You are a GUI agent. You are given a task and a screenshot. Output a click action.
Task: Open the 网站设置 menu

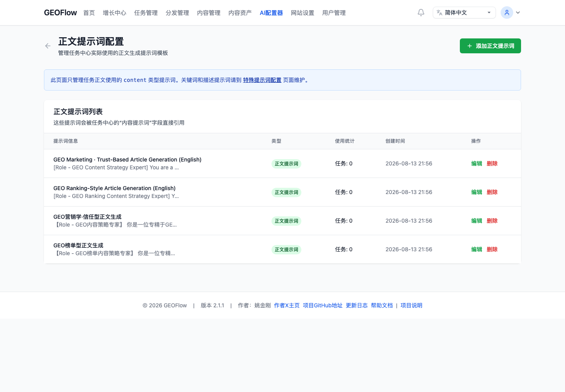click(303, 13)
